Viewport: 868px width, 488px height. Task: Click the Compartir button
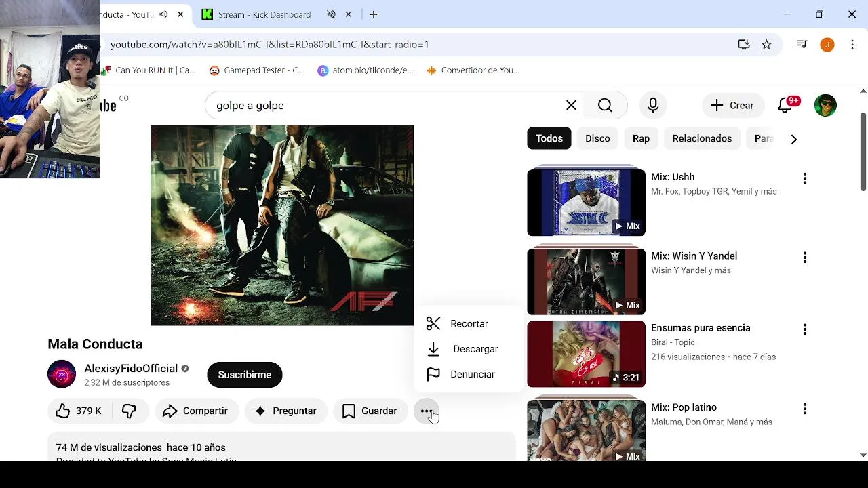196,411
